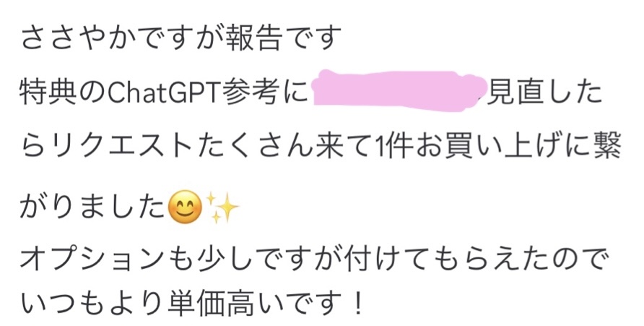Click the text がりました
The image size is (644, 326).
tap(93, 208)
